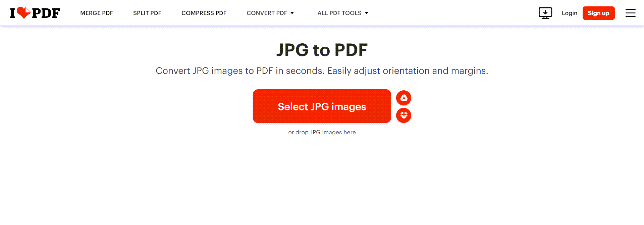Viewport: 644px width, 225px height.
Task: Click the arrow inside ALL PDF TOOLS
Action: point(367,13)
